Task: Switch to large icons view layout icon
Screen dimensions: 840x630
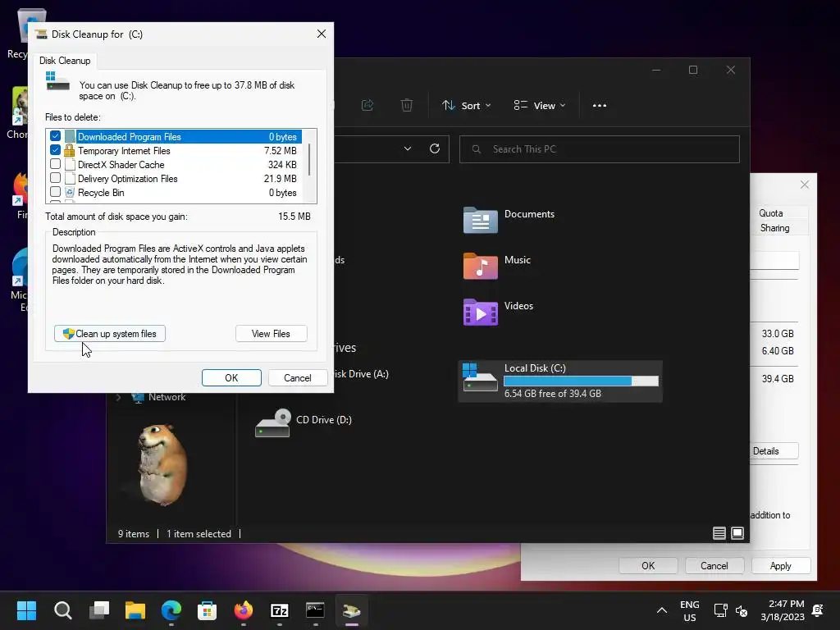Action: [737, 533]
